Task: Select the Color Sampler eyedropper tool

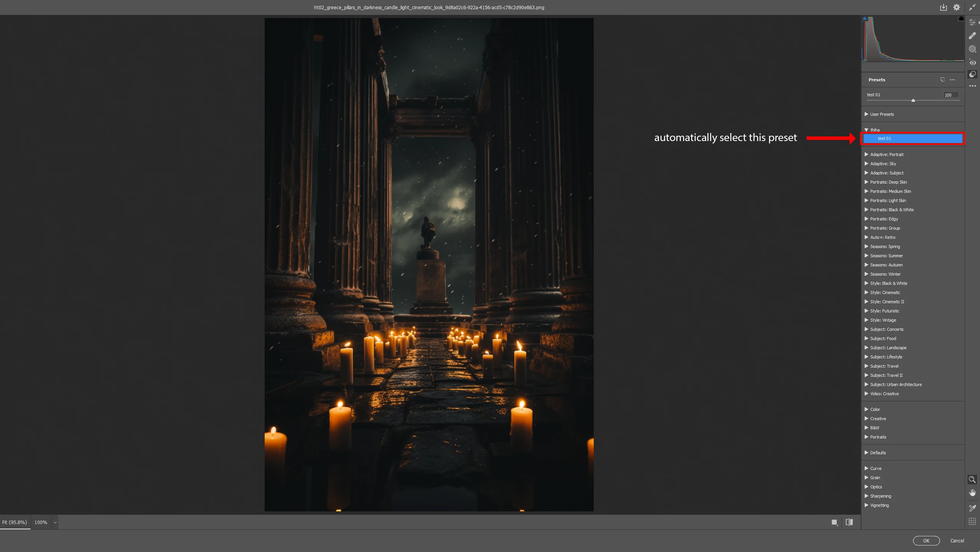Action: (x=972, y=508)
